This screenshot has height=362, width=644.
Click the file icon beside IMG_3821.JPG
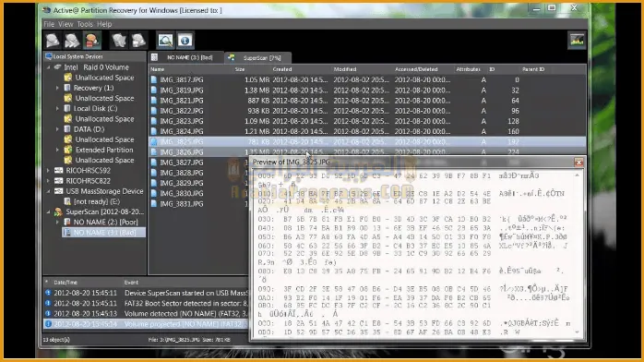coord(154,101)
